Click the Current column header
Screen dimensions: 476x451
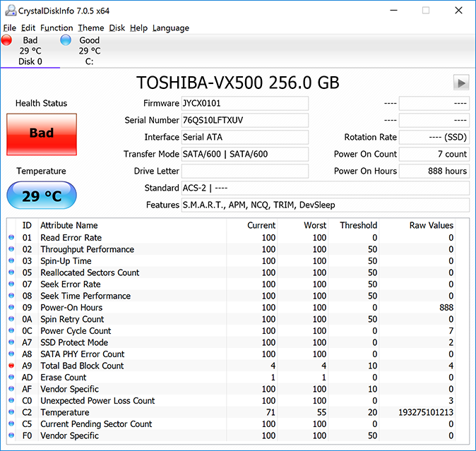261,225
